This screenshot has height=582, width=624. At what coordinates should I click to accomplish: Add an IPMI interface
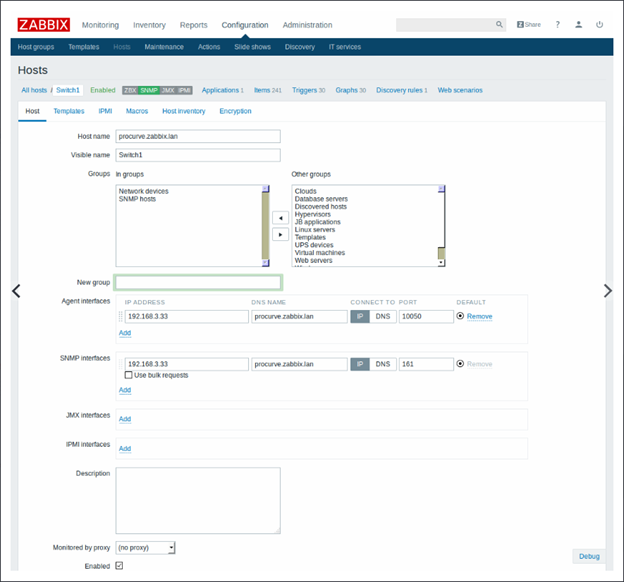[x=125, y=448]
